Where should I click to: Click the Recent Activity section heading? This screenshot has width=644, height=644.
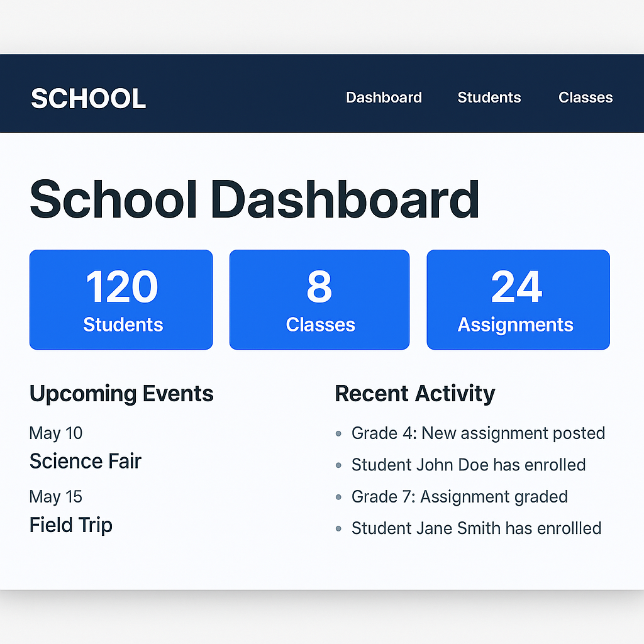[414, 394]
